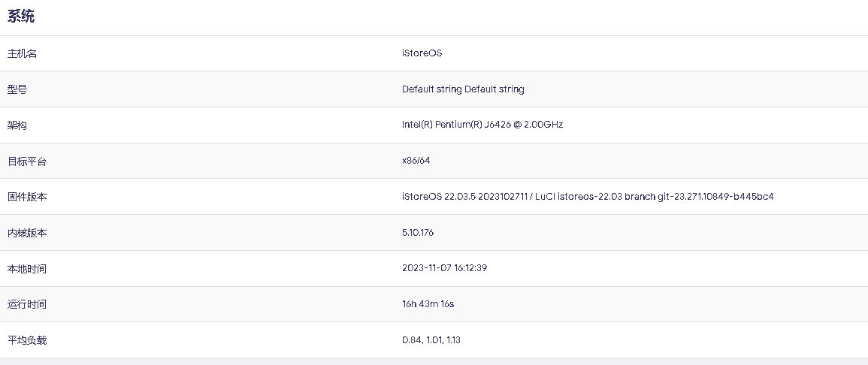Select the x86/64 target platform value
The height and width of the screenshot is (365, 868).
point(416,161)
